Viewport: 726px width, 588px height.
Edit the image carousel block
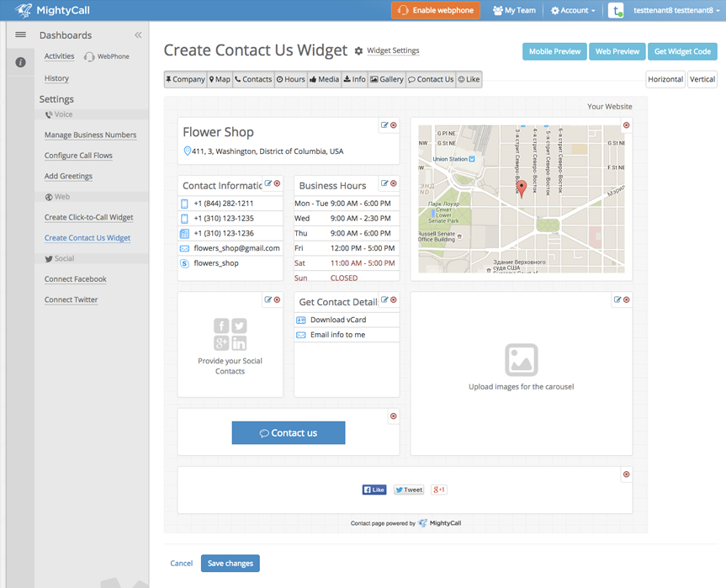pyautogui.click(x=617, y=299)
